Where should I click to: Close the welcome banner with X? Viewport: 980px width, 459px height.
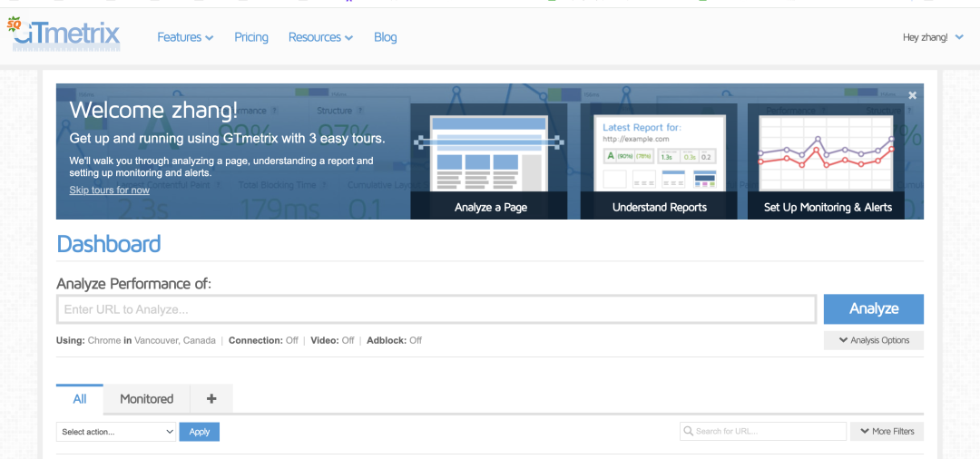pos(912,95)
